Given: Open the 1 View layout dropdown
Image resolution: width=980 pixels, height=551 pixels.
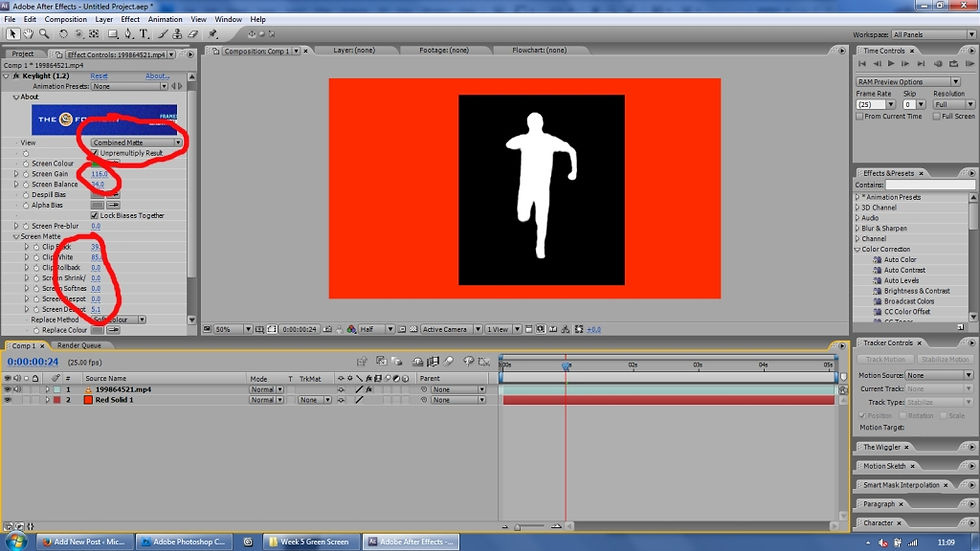Looking at the screenshot, I should click(x=503, y=329).
